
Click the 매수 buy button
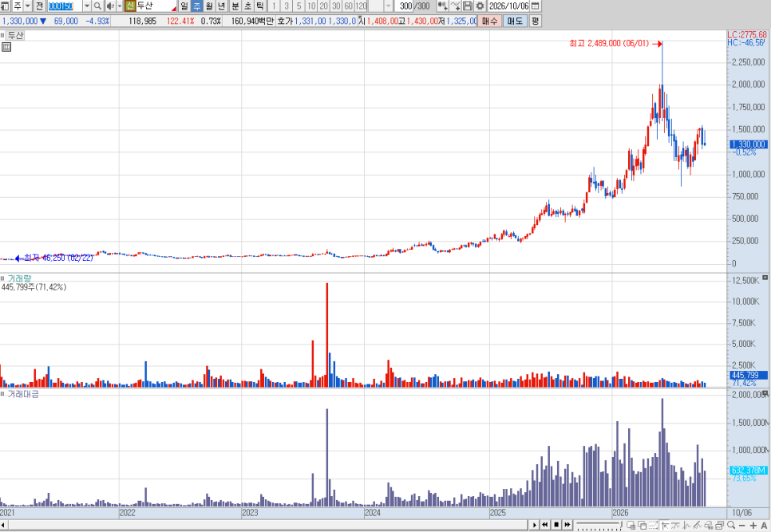[x=490, y=21]
